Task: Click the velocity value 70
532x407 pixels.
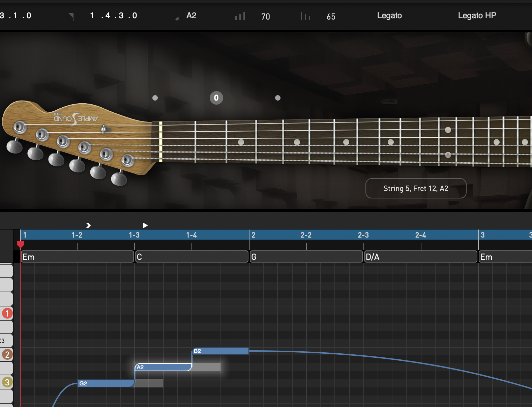Action: [266, 17]
